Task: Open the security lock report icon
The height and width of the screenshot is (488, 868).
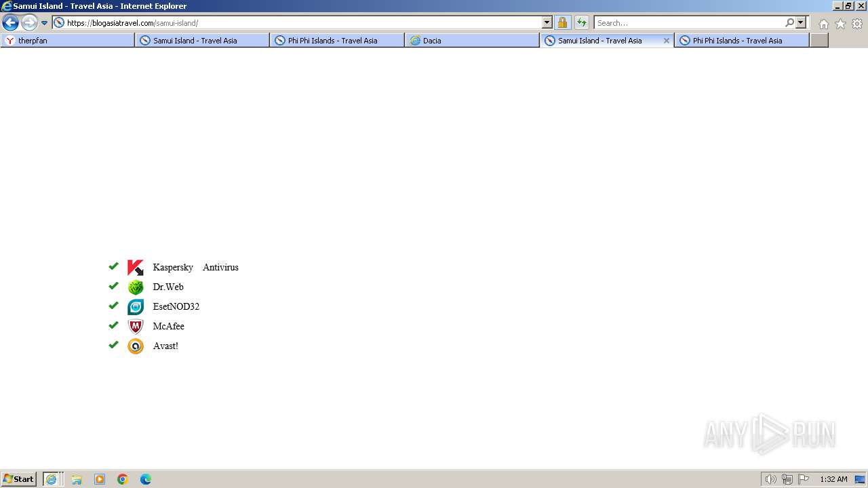Action: [x=562, y=22]
